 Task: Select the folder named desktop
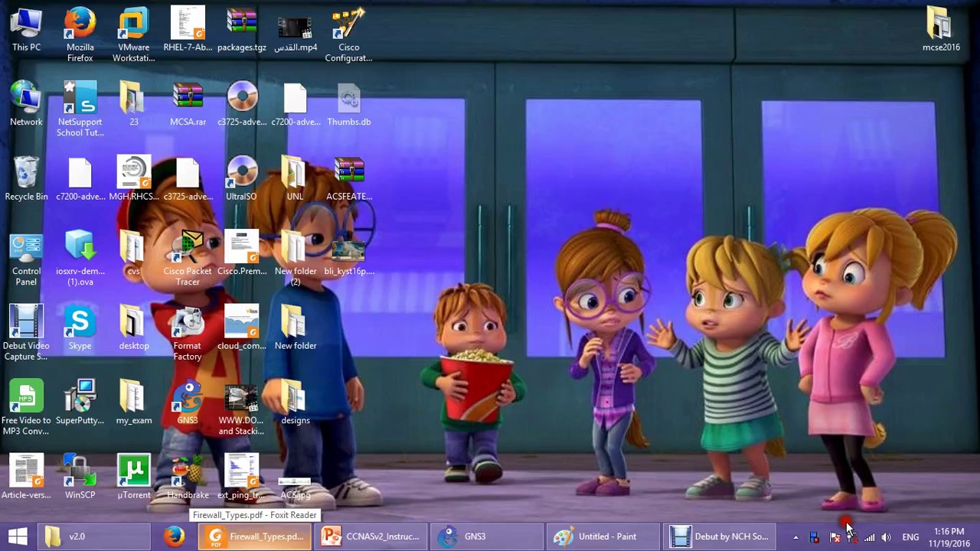point(133,328)
